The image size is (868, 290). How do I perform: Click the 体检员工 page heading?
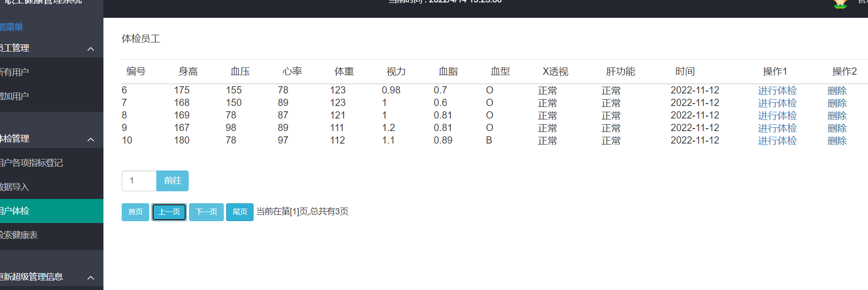[140, 39]
